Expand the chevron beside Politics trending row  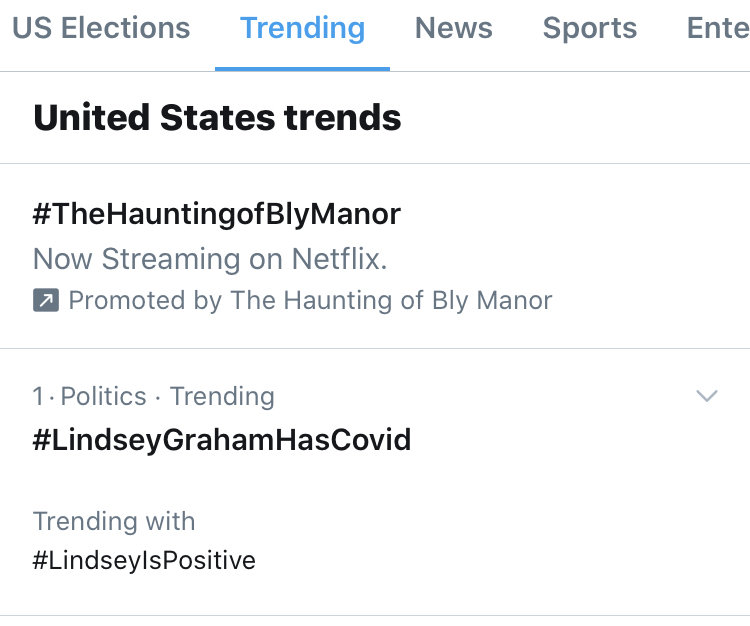(x=707, y=397)
